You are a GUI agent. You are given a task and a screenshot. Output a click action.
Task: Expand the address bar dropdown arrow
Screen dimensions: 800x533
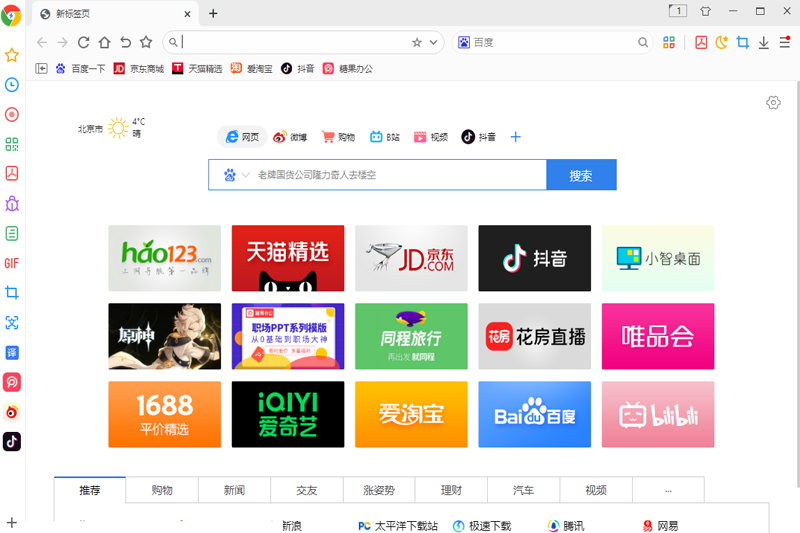coord(434,42)
